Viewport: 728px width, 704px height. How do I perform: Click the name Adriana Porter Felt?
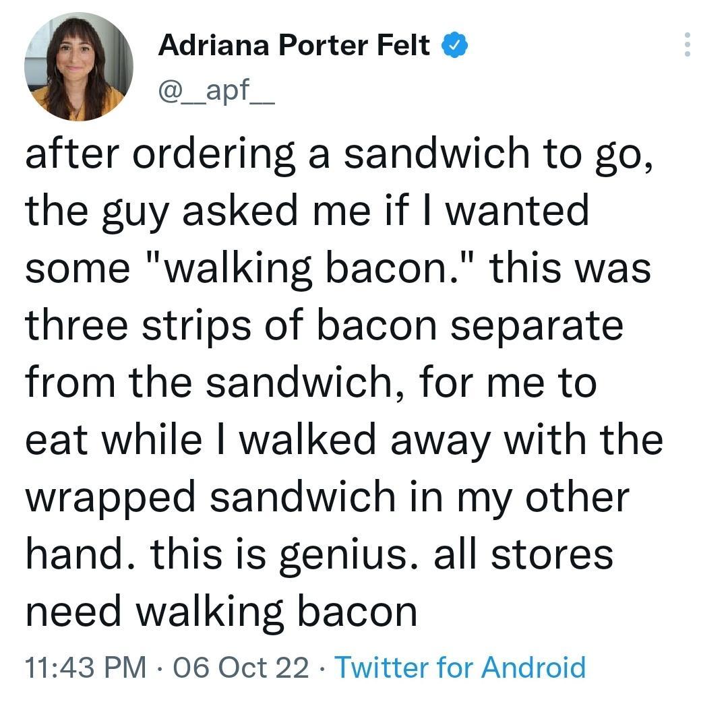coord(293,45)
